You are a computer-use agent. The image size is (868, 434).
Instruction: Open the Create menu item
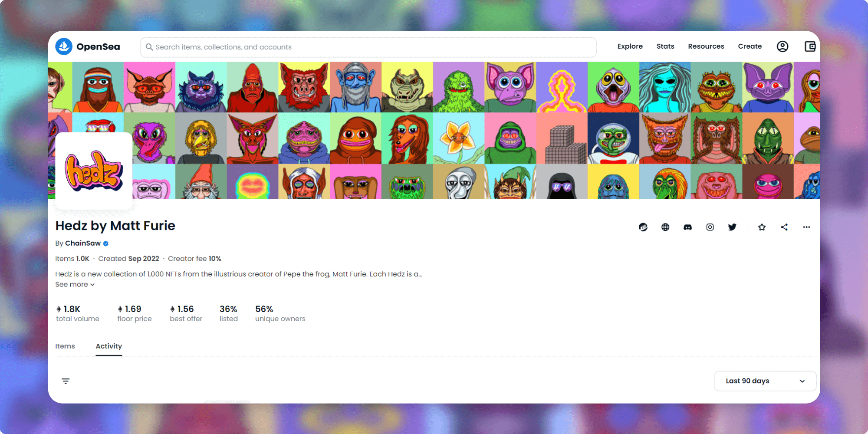click(750, 46)
